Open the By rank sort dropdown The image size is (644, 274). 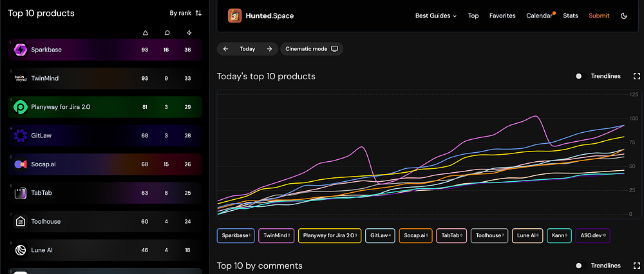tap(185, 13)
